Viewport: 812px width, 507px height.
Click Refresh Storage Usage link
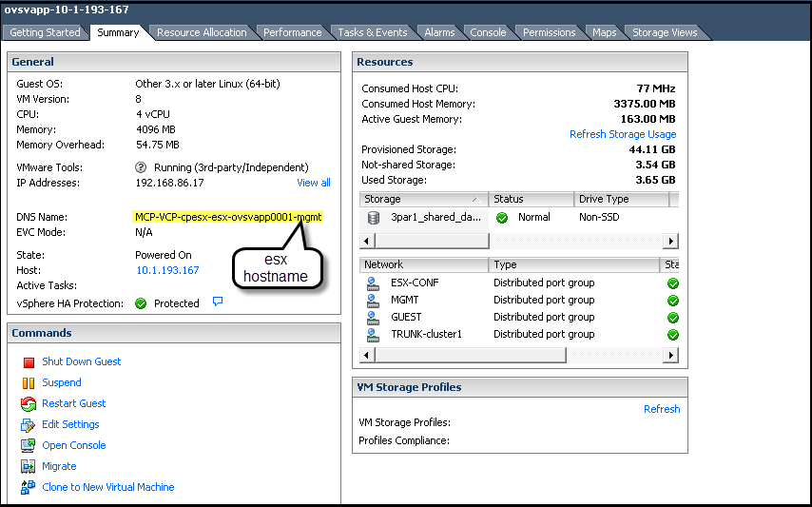point(622,134)
